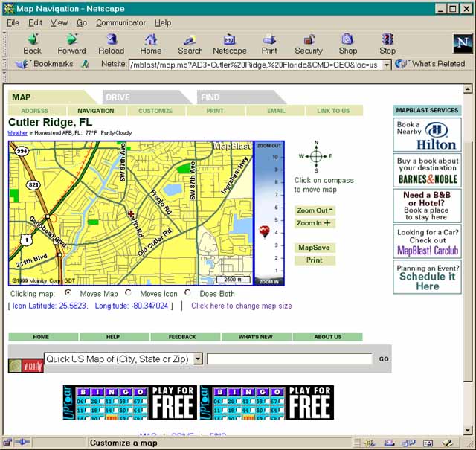Open the Mailbox component bar icon
Screen dimensions: 476x450
pos(390,443)
